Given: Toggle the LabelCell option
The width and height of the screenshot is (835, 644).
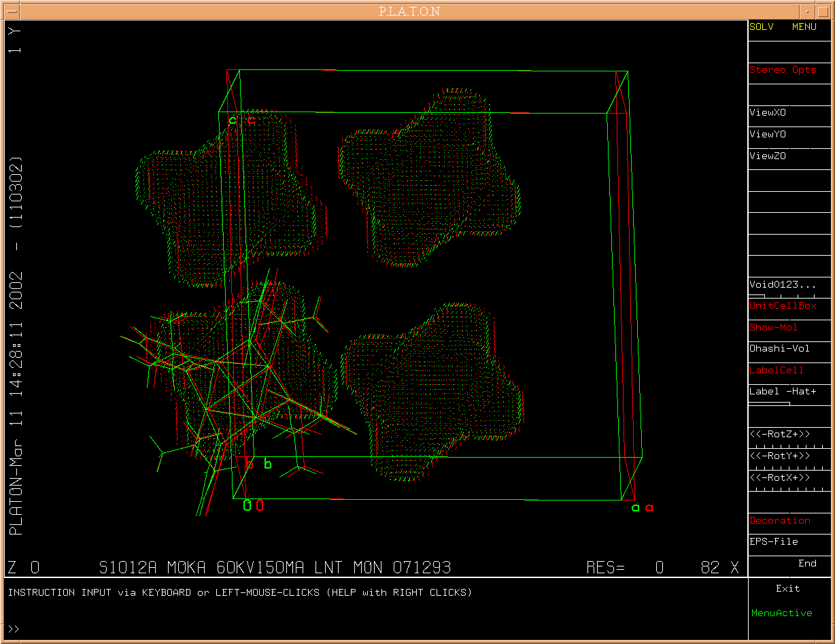Looking at the screenshot, I should pos(777,371).
